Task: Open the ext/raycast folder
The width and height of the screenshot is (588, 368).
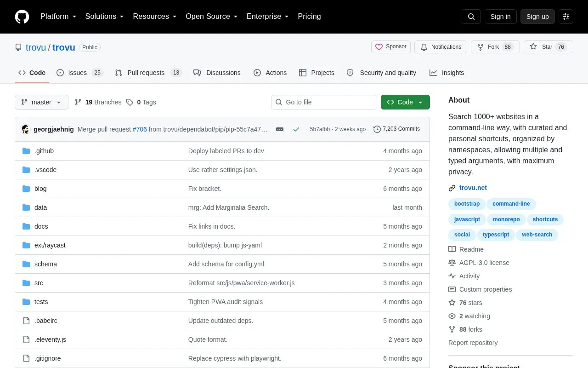Action: point(50,245)
